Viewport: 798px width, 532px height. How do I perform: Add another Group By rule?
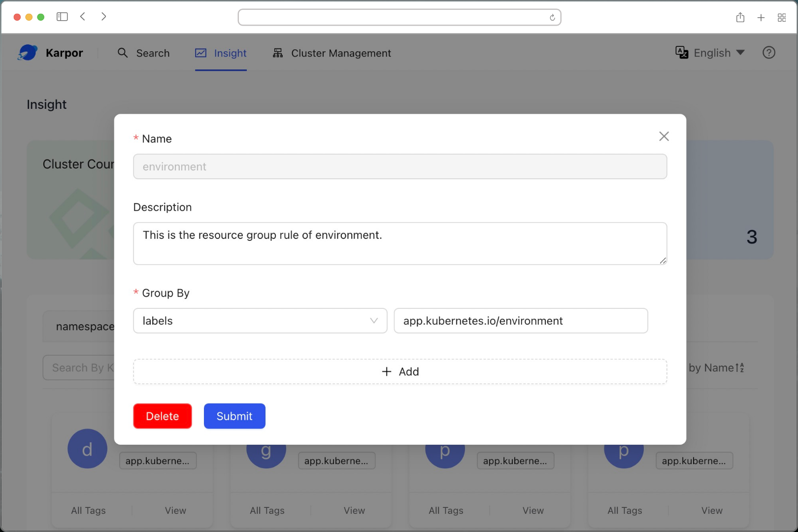[x=400, y=372]
